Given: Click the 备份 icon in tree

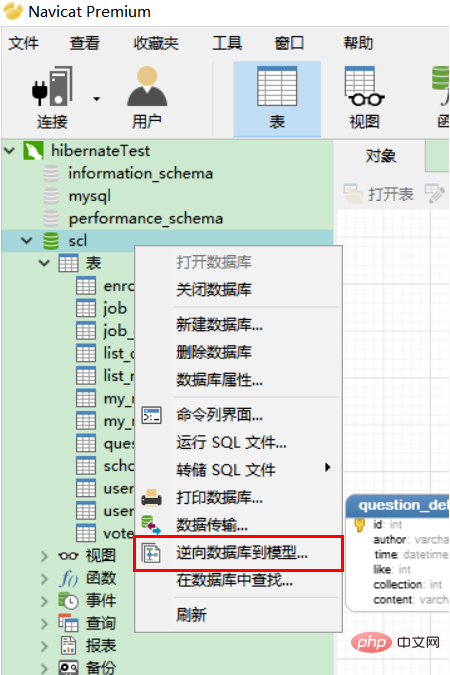Looking at the screenshot, I should tap(68, 667).
